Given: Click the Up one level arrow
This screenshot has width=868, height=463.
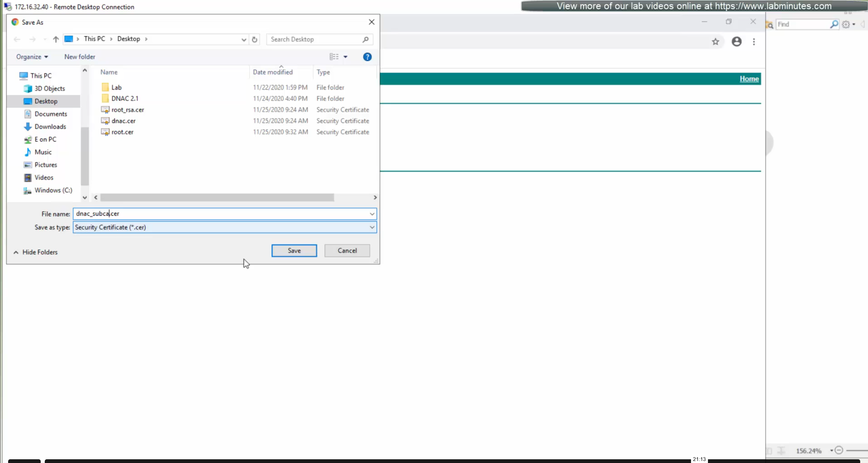Looking at the screenshot, I should click(x=56, y=39).
